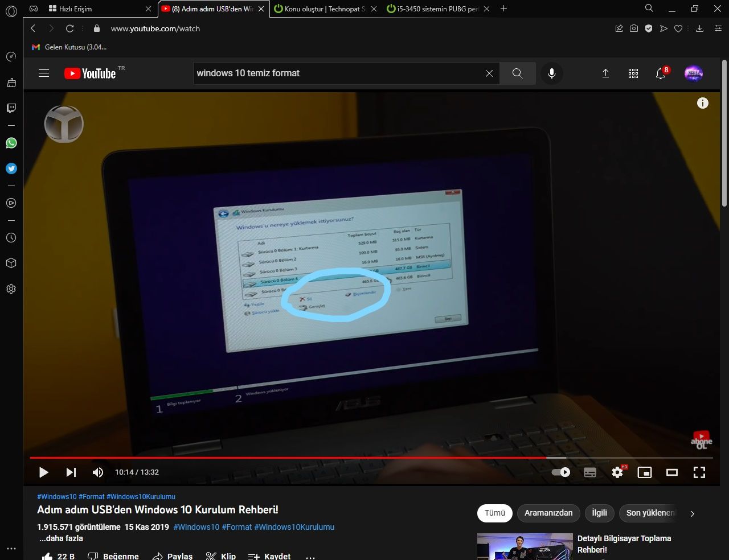Open YouTube notifications bell
Image resolution: width=729 pixels, height=560 pixels.
coord(661,73)
